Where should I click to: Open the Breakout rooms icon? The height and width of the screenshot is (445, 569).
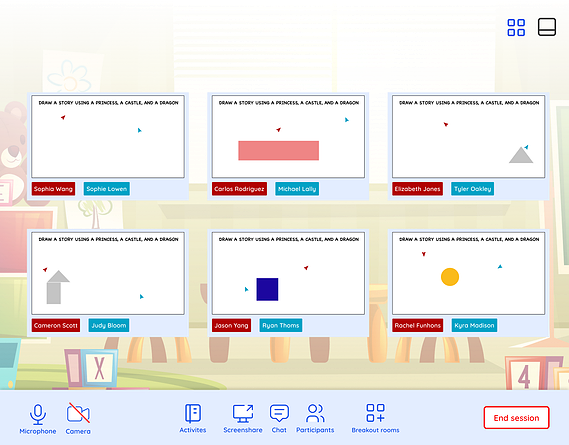point(375,413)
